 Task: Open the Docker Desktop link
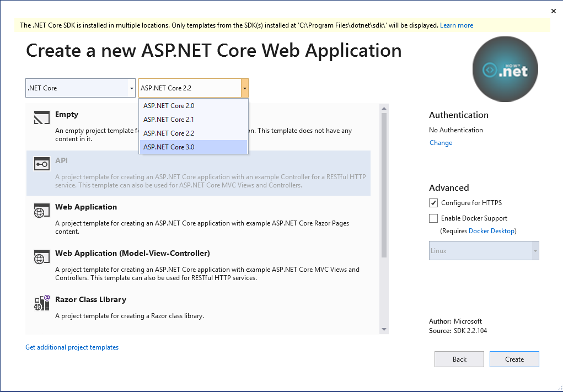[491, 231]
